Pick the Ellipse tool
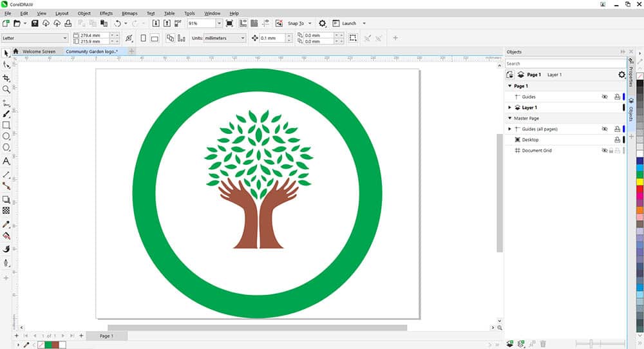The height and width of the screenshot is (349, 644). tap(6, 137)
